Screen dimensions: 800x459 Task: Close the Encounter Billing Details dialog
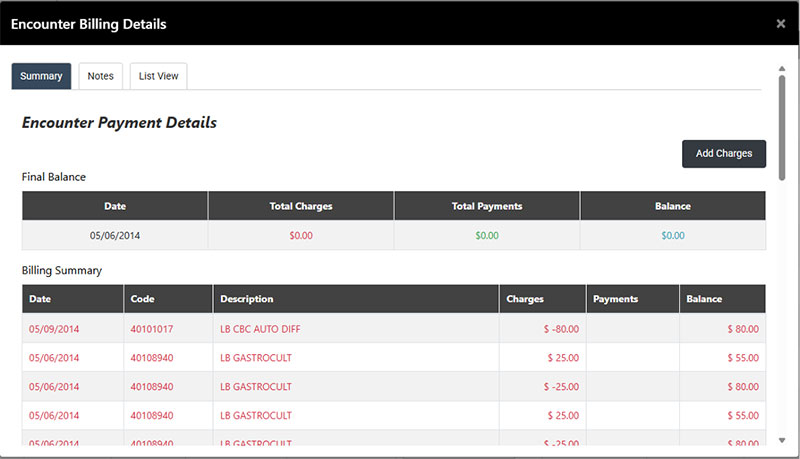coord(780,24)
